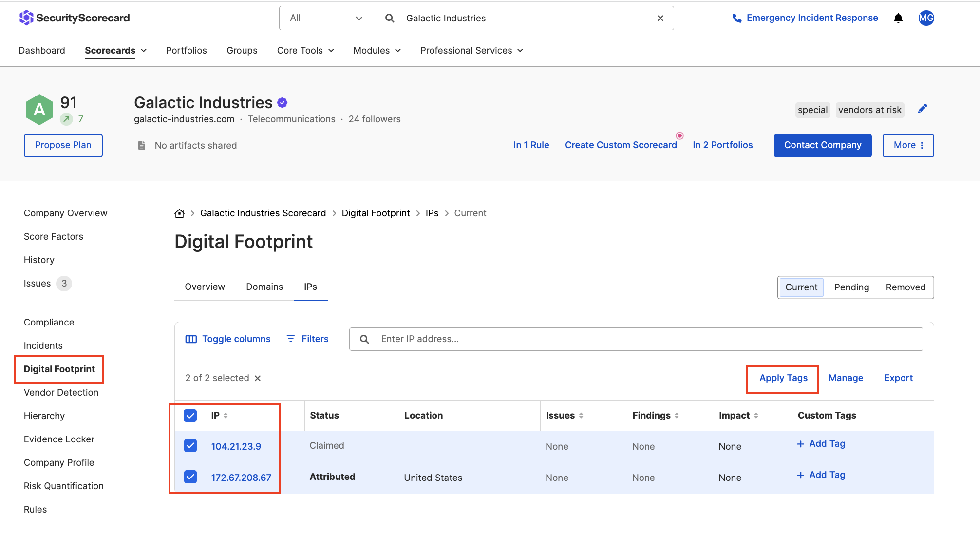Sort by the Issues column arrows
The width and height of the screenshot is (980, 535).
581,416
